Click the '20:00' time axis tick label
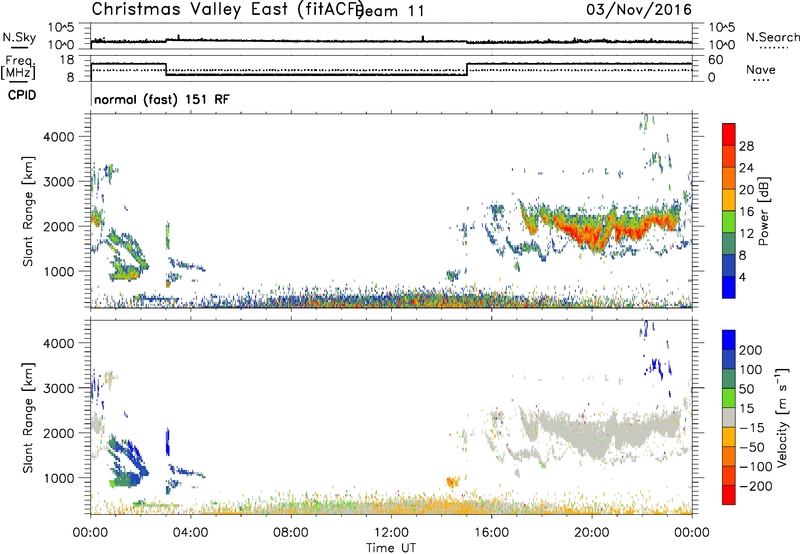Viewport: 800px width, 554px height. (x=592, y=533)
